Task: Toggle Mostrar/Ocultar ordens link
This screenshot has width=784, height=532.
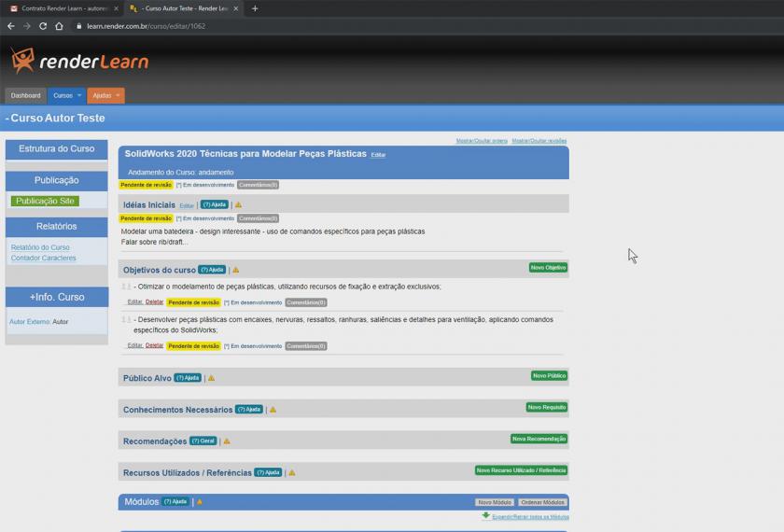Action: tap(482, 140)
